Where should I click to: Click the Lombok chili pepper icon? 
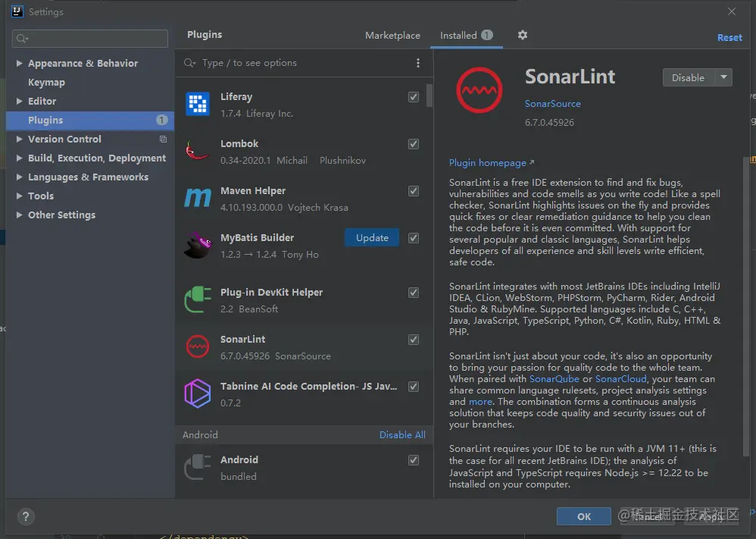198,150
